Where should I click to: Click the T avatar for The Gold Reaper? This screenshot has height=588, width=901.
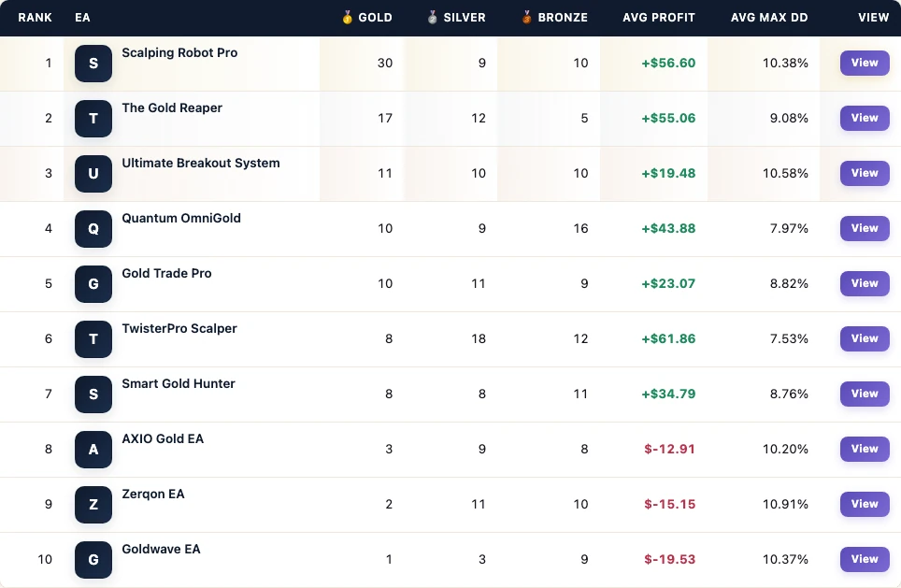pyautogui.click(x=93, y=119)
